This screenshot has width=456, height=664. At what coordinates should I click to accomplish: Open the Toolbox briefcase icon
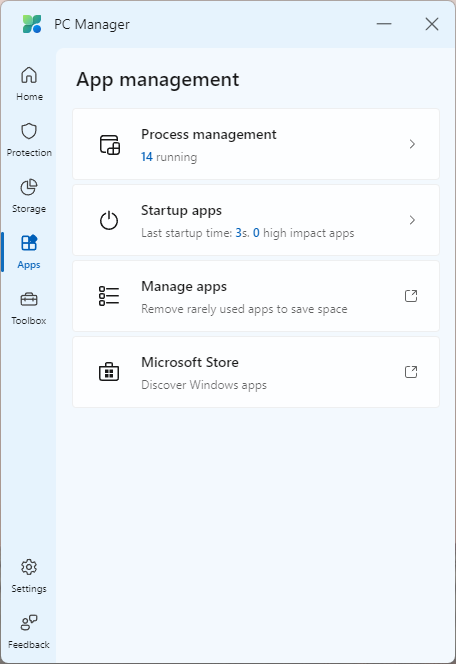[x=29, y=299]
